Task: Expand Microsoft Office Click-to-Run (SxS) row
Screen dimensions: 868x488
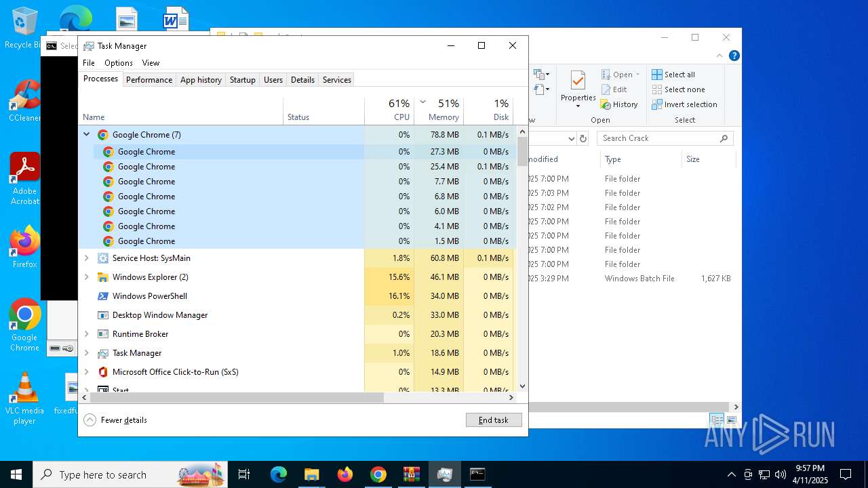Action: 86,372
